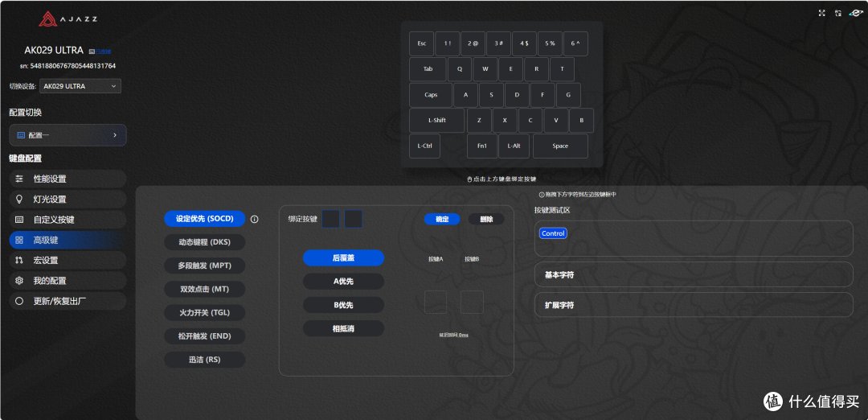Screen dimensions: 868x420
Task: Choose 相抵消 mode
Action: click(343, 328)
